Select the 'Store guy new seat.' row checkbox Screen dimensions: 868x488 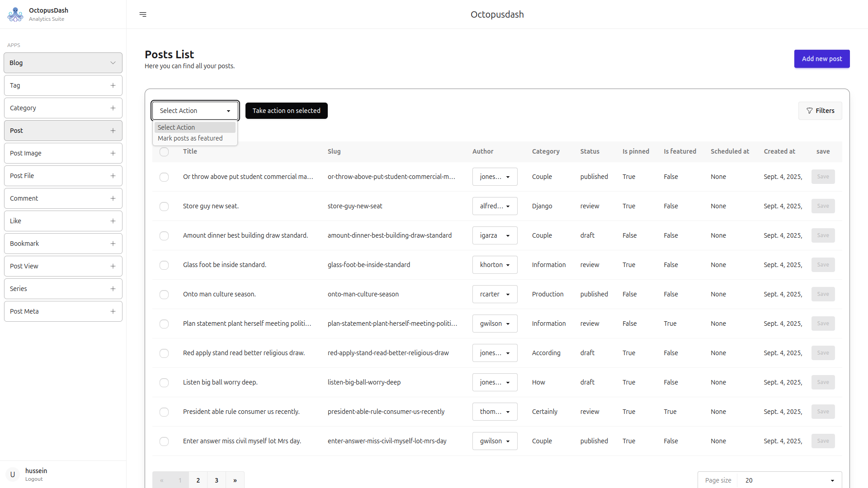(164, 206)
